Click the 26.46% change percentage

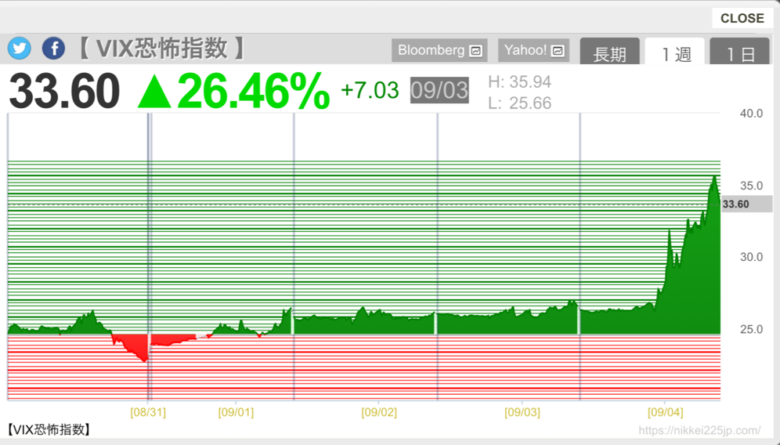tap(253, 91)
